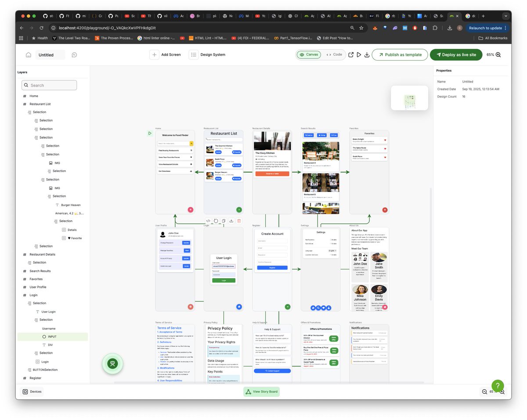The image size is (527, 420).
Task: Open preview in new window icon
Action: coord(351,55)
